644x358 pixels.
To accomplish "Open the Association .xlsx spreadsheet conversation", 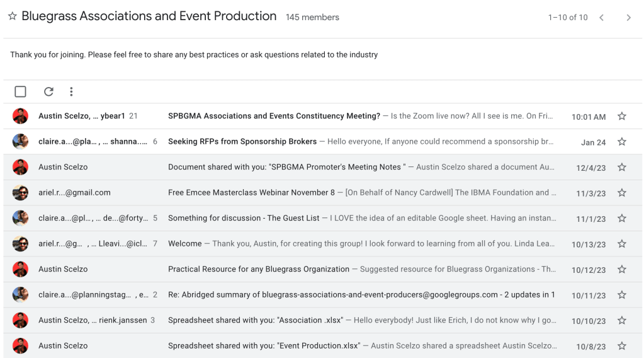I will point(255,320).
